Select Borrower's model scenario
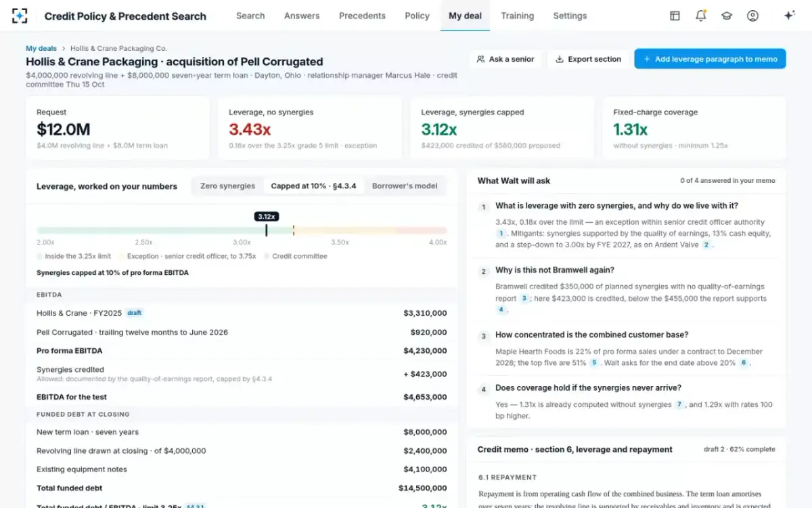This screenshot has width=812, height=508. click(405, 186)
